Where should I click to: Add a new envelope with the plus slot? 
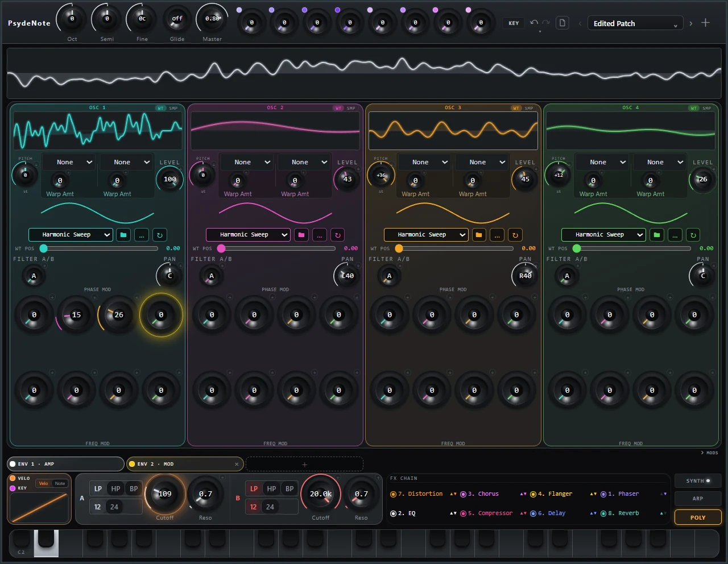coord(304,464)
